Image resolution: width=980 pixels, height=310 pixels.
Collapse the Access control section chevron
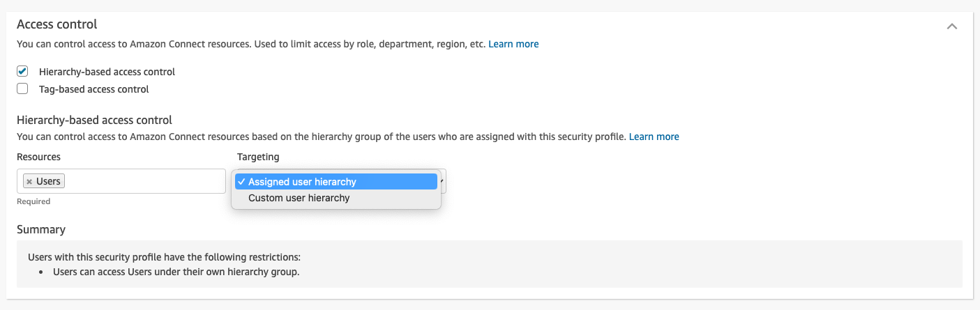pos(951,26)
